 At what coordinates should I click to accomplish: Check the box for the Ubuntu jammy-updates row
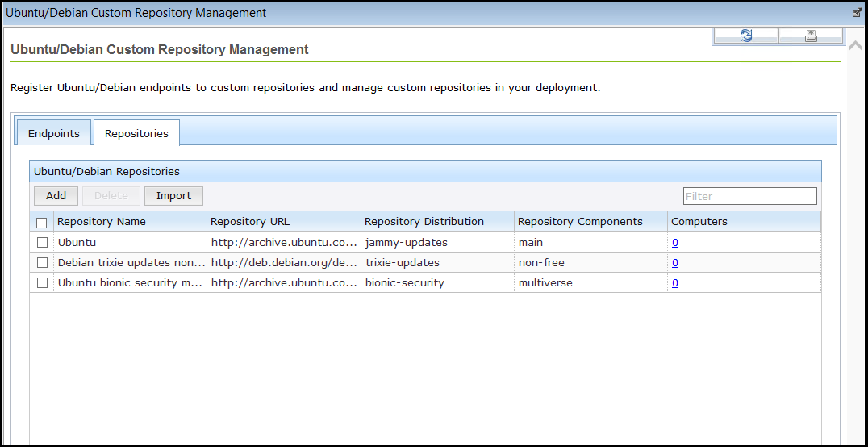pyautogui.click(x=42, y=243)
